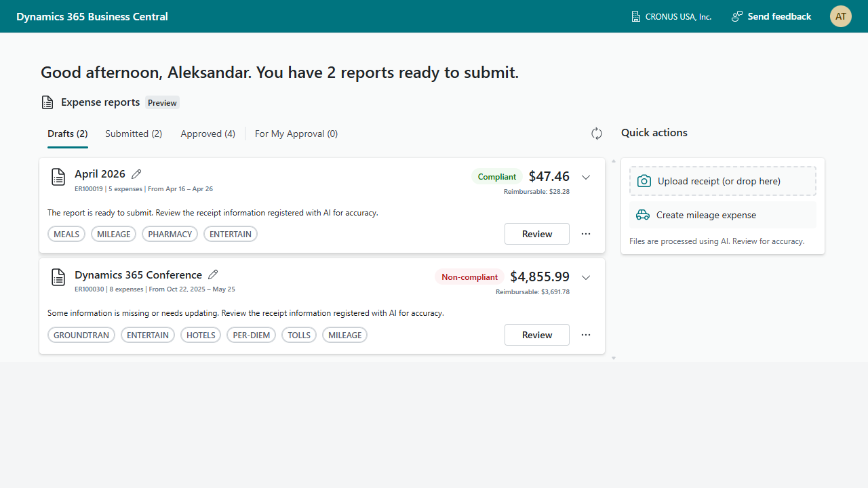
Task: Click the Dynamics 365 Conference document icon
Action: click(58, 277)
